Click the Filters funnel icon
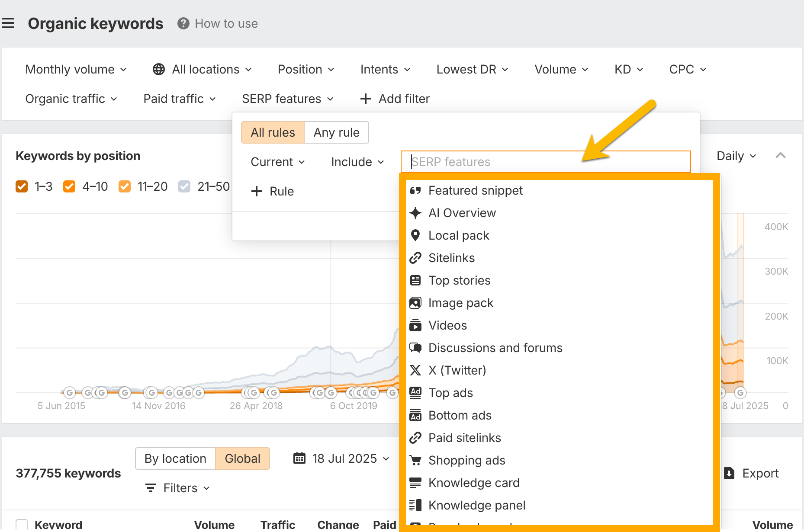 150,488
